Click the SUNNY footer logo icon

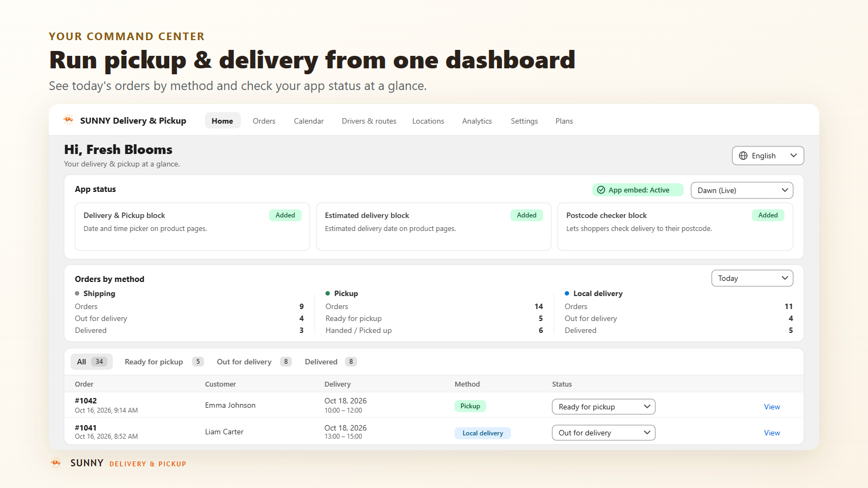(56, 463)
